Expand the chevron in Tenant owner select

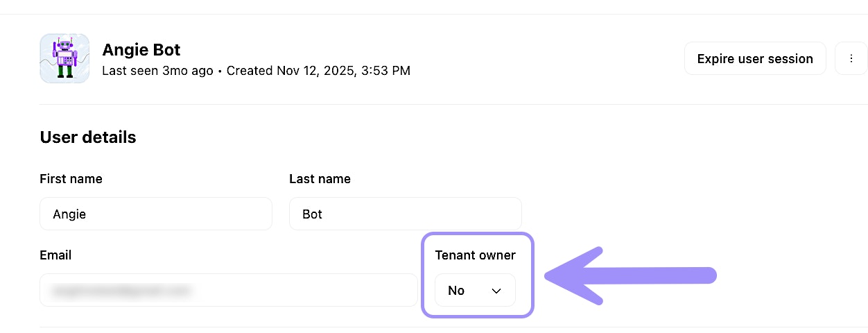[496, 291]
